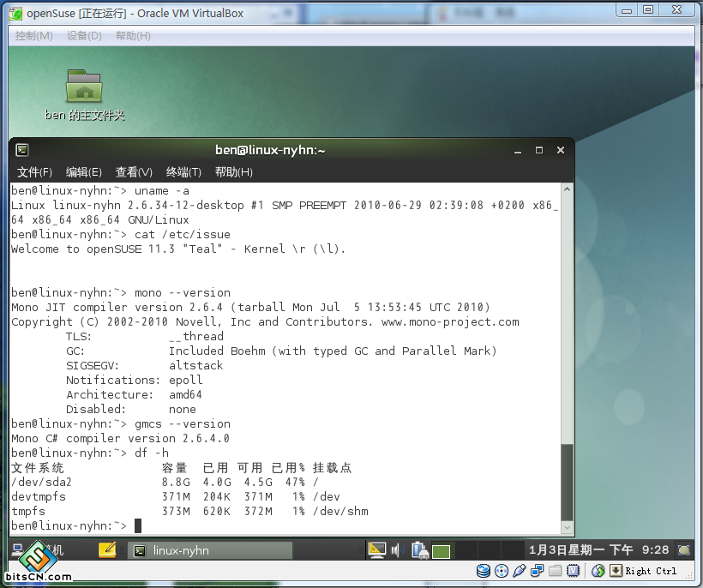
Task: Close the ben@linux-nyhn terminal window
Action: coord(561,150)
